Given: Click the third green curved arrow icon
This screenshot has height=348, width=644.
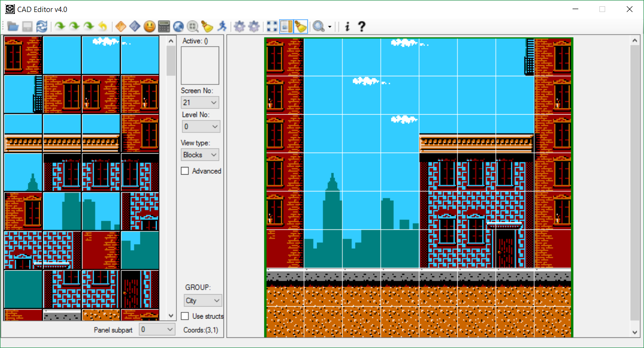Looking at the screenshot, I should point(89,26).
